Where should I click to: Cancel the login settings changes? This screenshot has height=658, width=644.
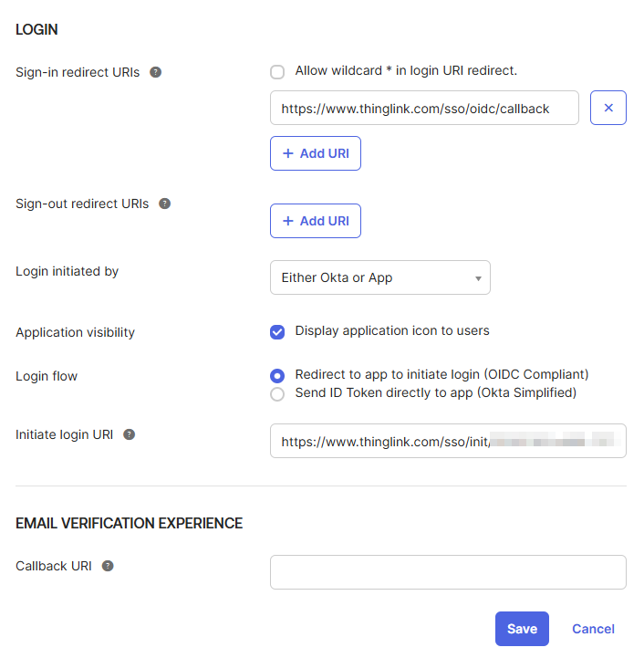593,629
